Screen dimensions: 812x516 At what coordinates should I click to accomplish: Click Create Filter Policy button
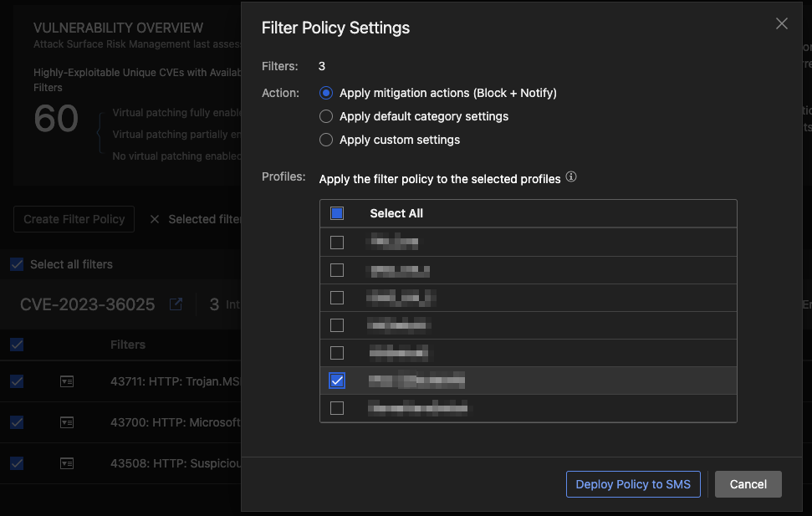74,219
